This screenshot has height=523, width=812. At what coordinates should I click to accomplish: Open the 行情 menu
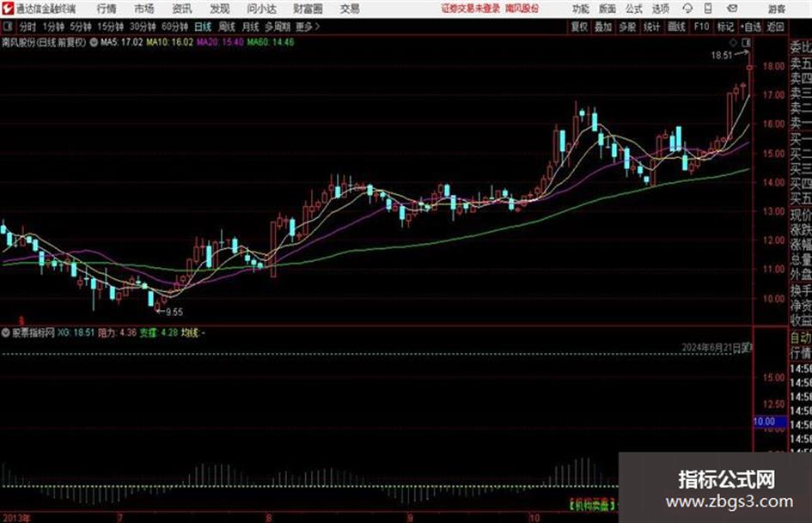click(x=107, y=9)
